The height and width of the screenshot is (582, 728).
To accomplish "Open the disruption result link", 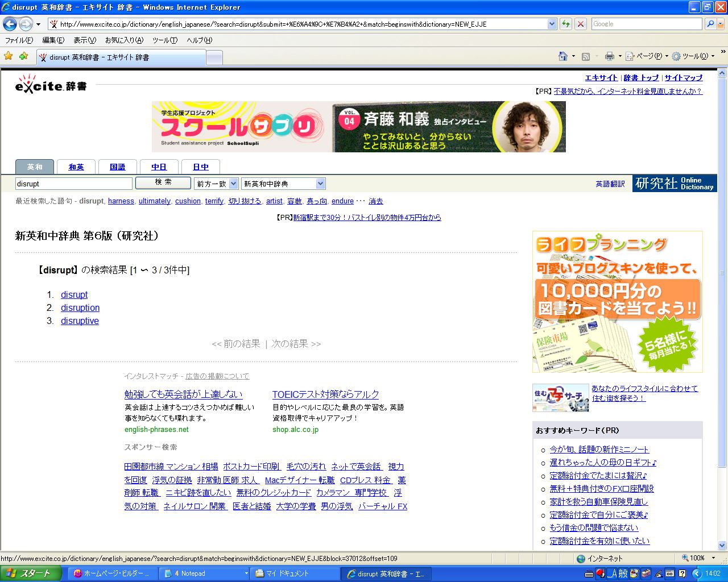I will (x=80, y=308).
